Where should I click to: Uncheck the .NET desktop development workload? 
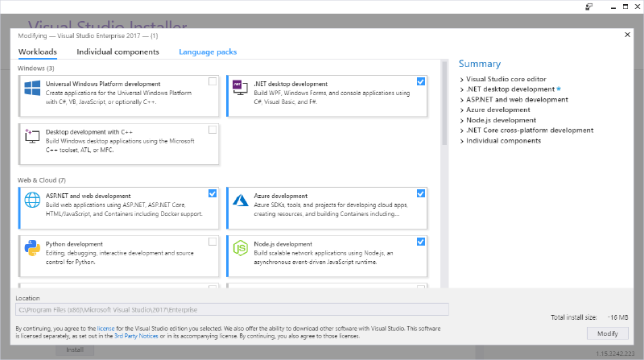coord(420,81)
